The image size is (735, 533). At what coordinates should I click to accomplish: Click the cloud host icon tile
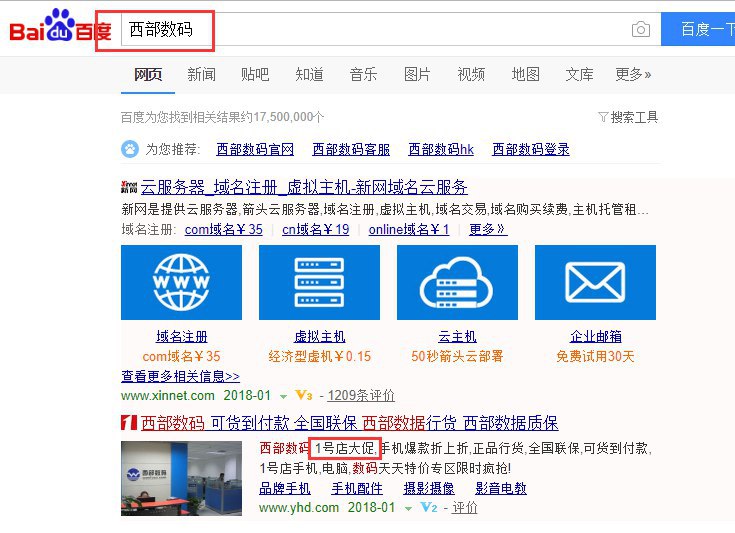(x=457, y=282)
